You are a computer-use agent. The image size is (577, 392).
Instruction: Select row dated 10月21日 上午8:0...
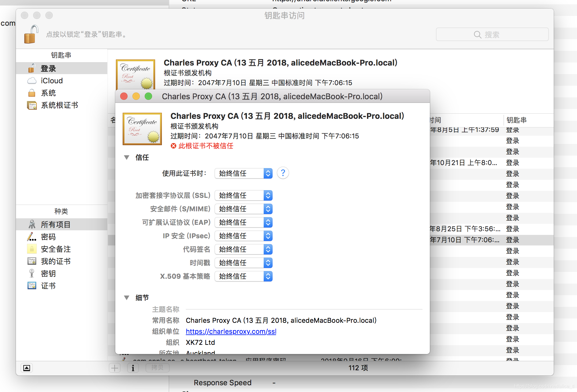click(492, 163)
